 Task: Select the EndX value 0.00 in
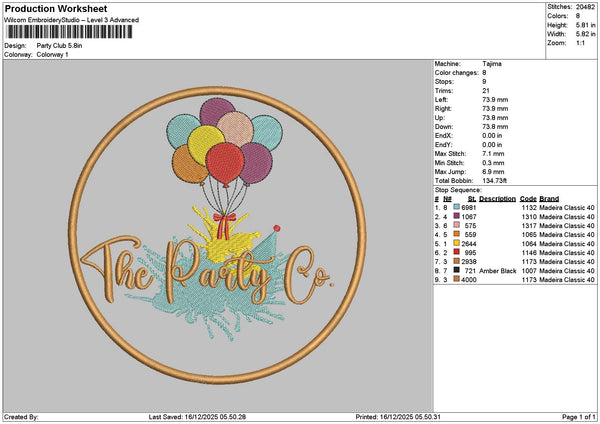[x=492, y=135]
